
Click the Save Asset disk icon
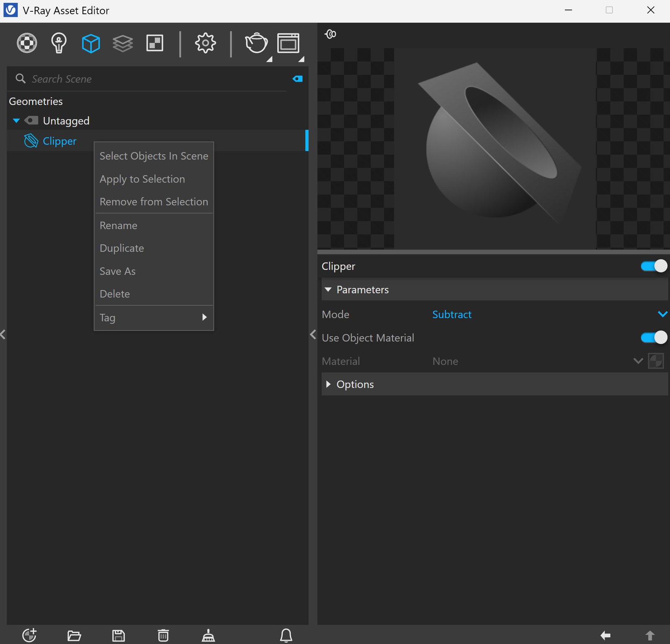point(119,636)
